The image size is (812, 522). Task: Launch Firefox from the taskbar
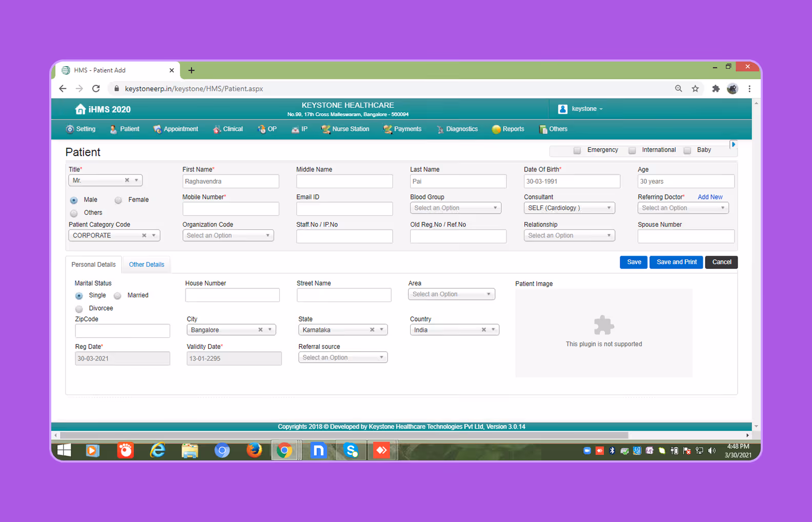[x=254, y=450]
